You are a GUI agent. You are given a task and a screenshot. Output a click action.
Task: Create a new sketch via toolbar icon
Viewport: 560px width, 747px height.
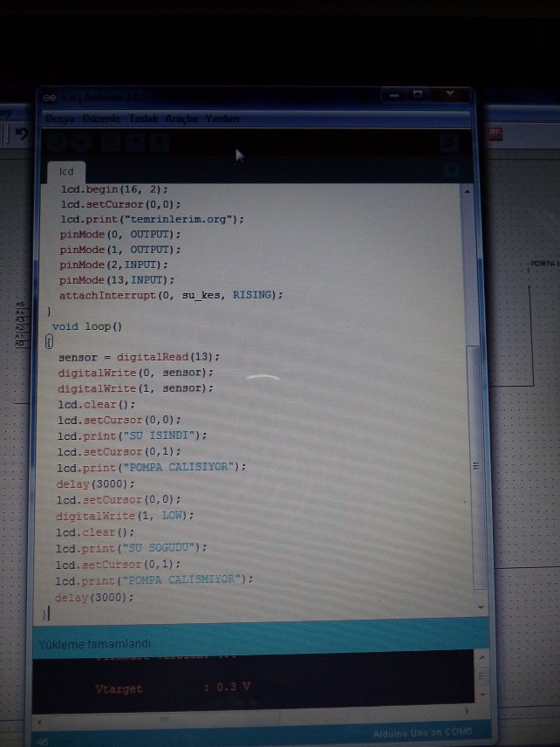110,142
